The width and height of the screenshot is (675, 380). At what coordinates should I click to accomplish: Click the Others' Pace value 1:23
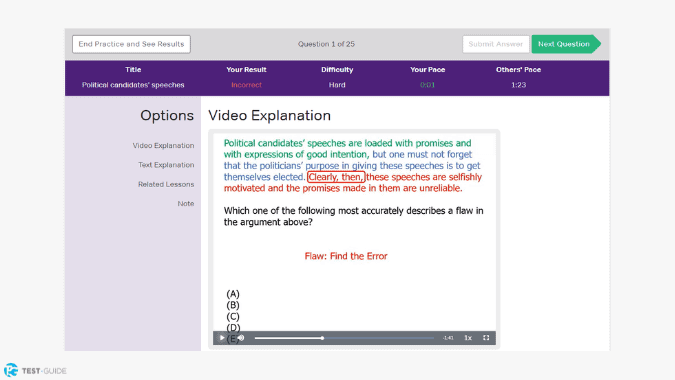click(518, 85)
